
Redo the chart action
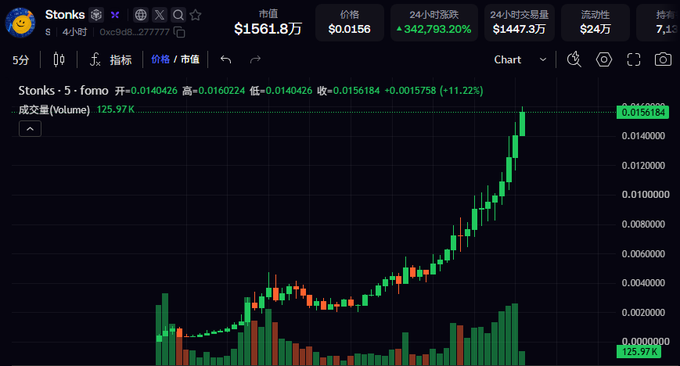click(255, 59)
